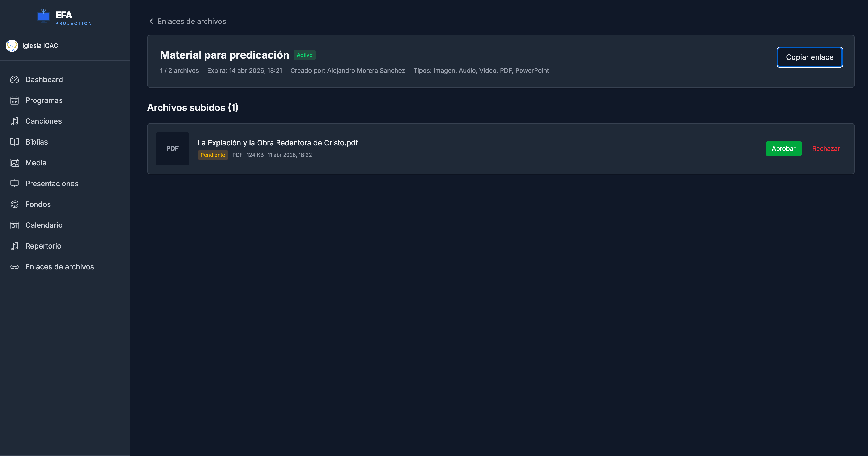This screenshot has width=868, height=456.
Task: Click the Enlaces de archivos link icon
Action: pyautogui.click(x=15, y=266)
